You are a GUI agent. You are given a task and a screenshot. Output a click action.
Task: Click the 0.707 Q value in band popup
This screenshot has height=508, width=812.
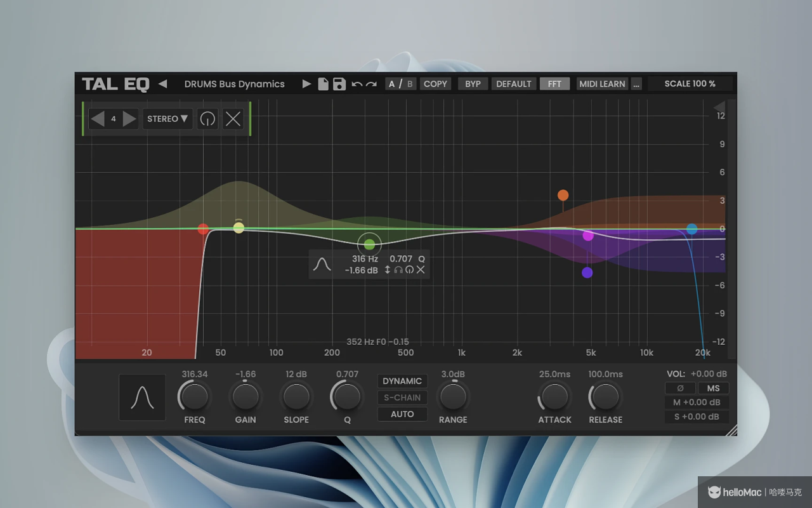(401, 258)
